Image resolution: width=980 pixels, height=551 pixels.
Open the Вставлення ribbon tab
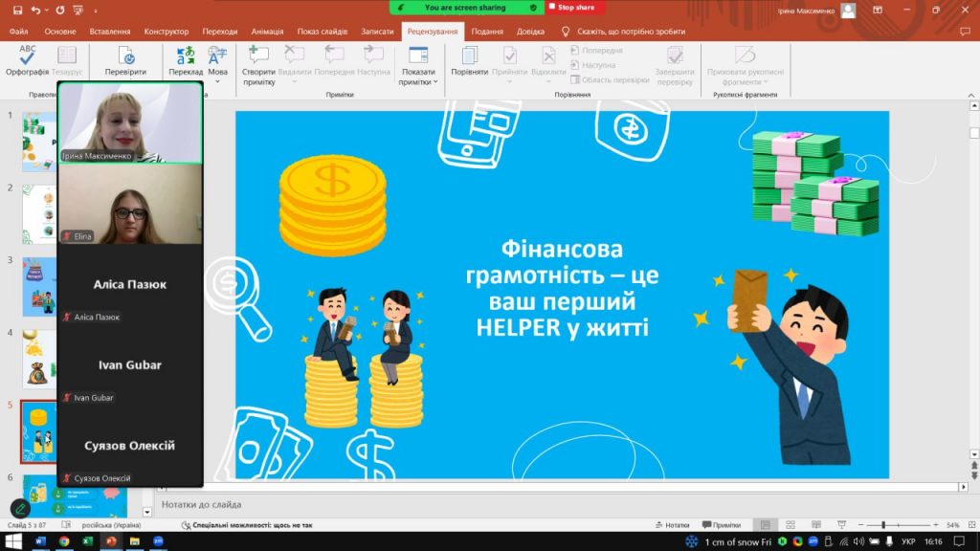coord(110,31)
